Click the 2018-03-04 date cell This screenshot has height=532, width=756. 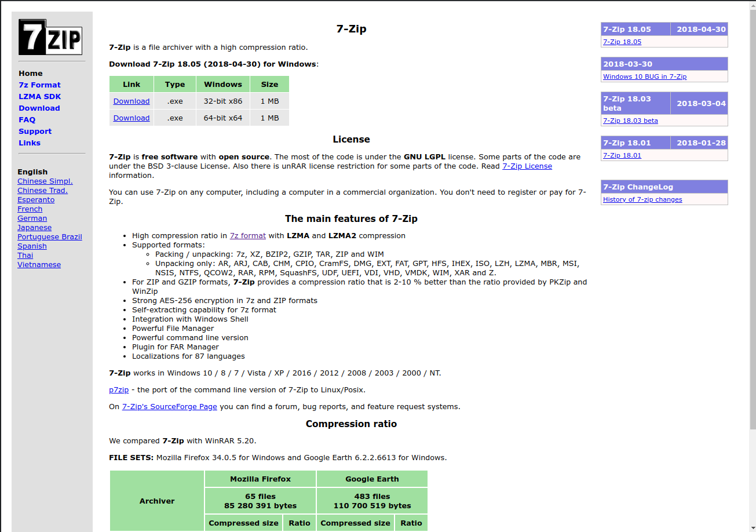699,103
